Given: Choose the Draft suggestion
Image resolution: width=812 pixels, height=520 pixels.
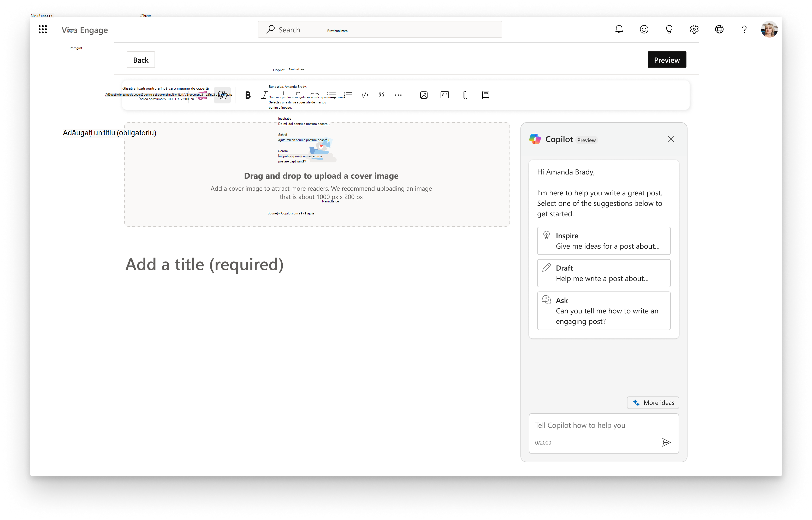Looking at the screenshot, I should 603,273.
